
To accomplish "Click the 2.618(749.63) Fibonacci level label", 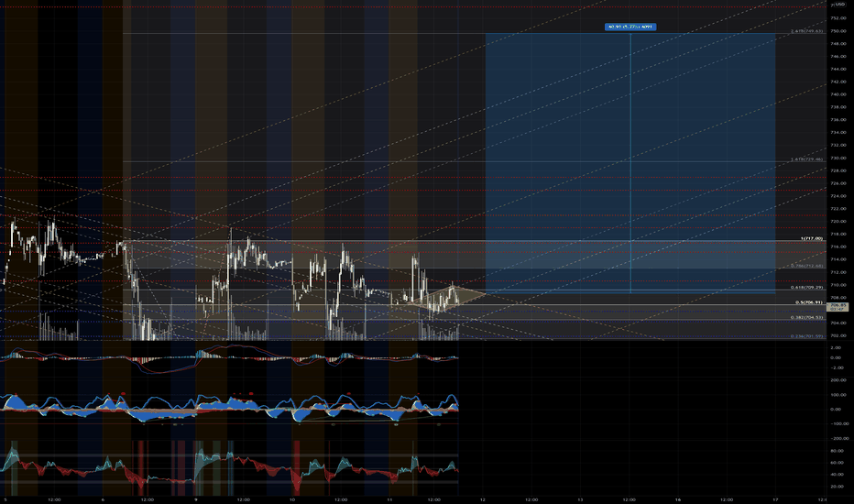I will pos(806,31).
